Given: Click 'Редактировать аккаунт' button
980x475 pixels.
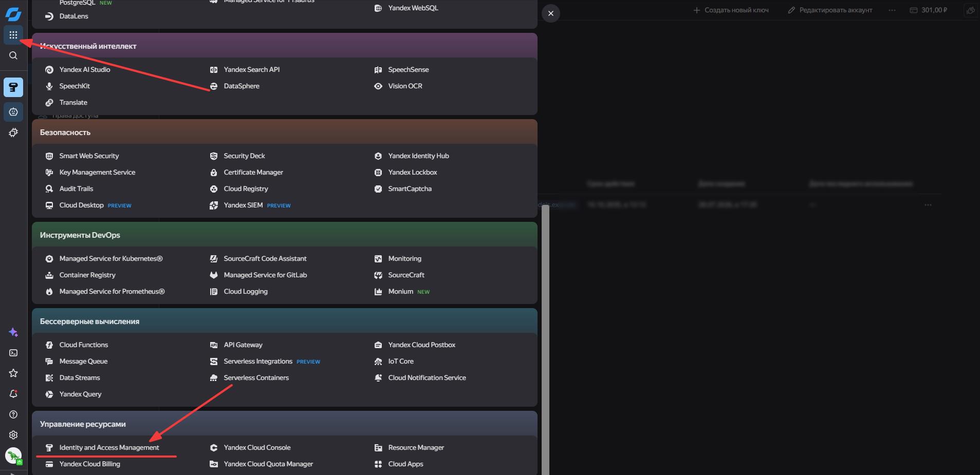Looking at the screenshot, I should (x=830, y=10).
